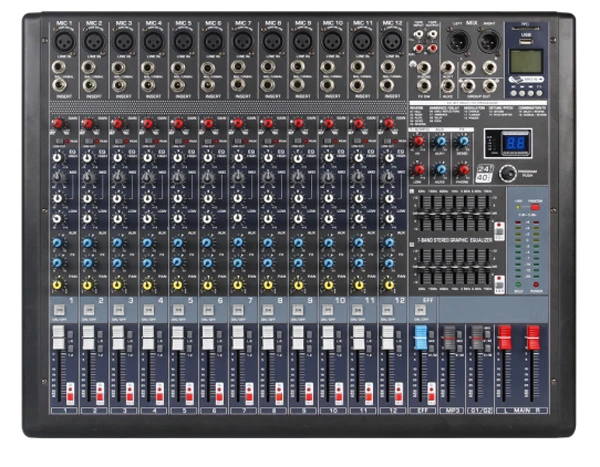Click the MIX RIGHT XLR output
The height and width of the screenshot is (467, 600).
[489, 41]
